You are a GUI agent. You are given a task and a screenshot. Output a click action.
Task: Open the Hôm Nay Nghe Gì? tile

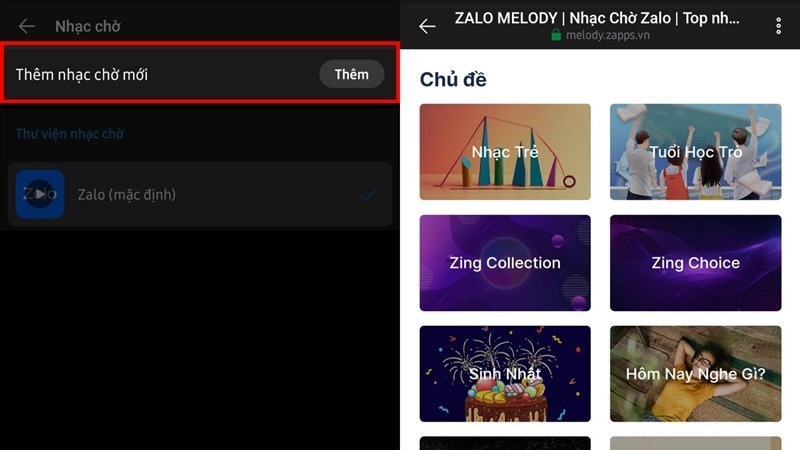695,374
